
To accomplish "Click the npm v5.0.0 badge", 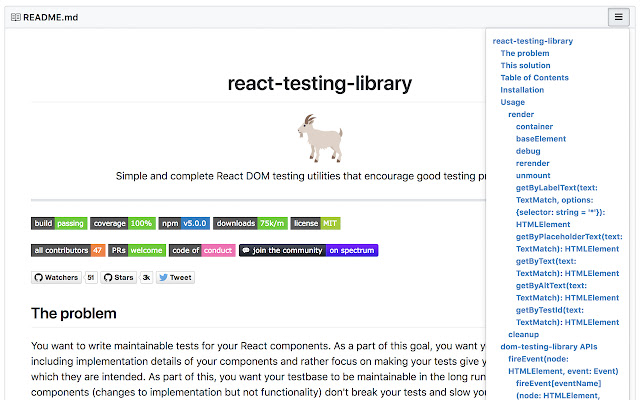I will (x=183, y=223).
